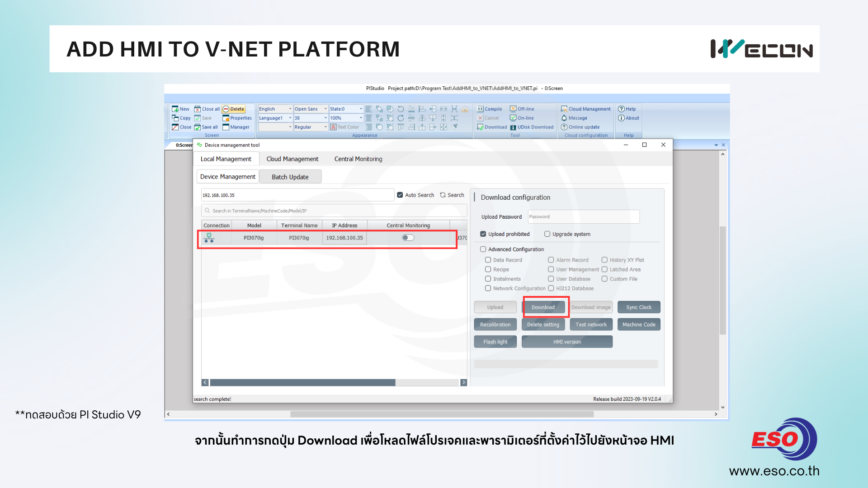The width and height of the screenshot is (868, 488).
Task: Open the Batch Update tab
Action: pos(290,177)
